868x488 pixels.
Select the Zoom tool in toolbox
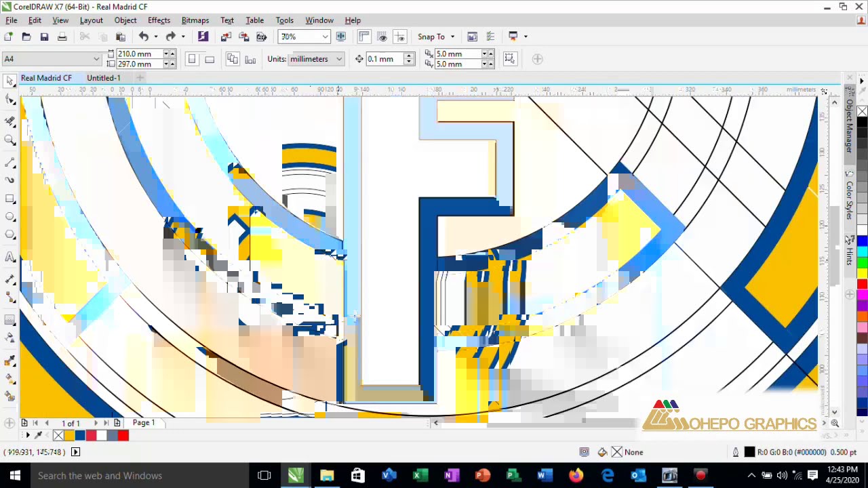coord(10,140)
